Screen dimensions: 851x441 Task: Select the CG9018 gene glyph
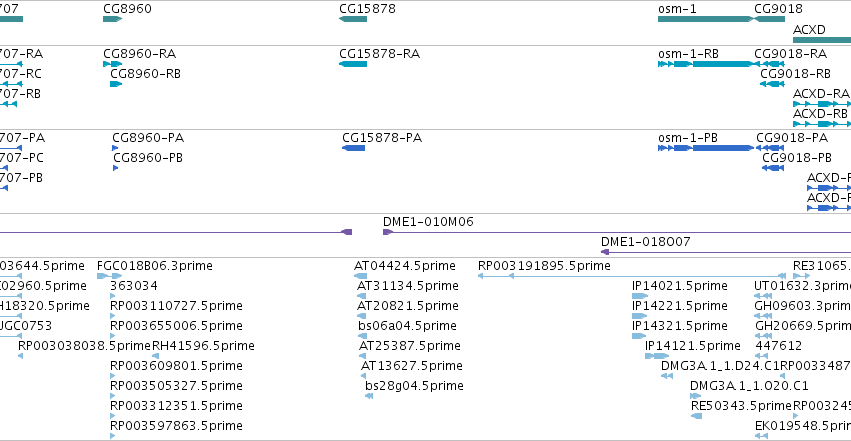point(769,19)
